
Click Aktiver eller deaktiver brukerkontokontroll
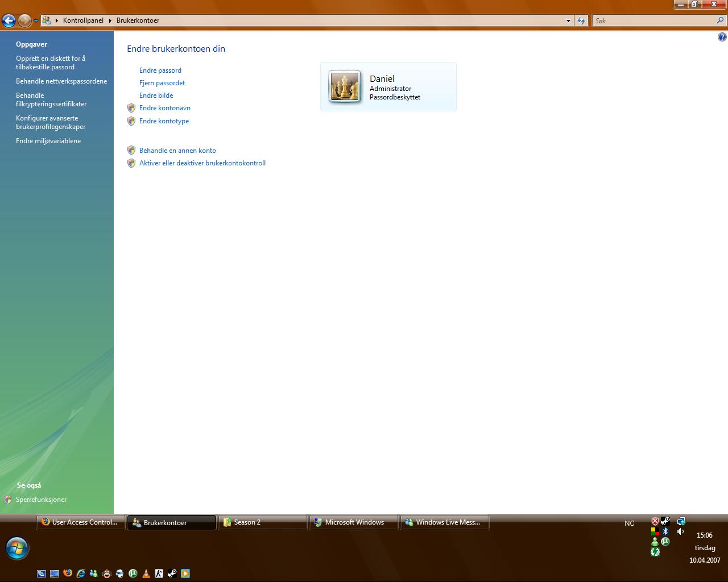tap(202, 163)
